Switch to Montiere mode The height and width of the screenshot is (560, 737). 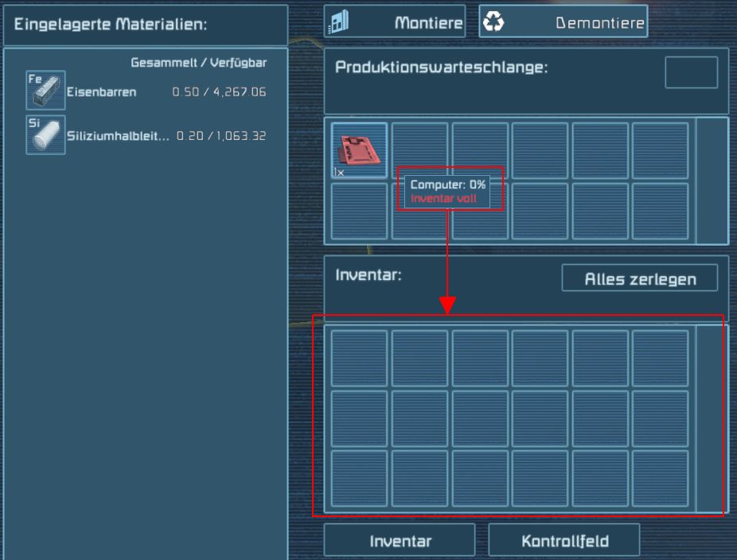pyautogui.click(x=395, y=22)
